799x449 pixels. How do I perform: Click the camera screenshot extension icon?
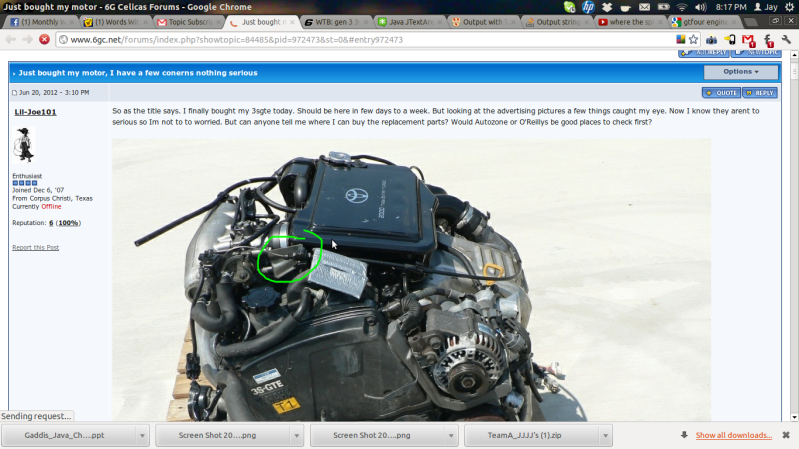click(711, 39)
